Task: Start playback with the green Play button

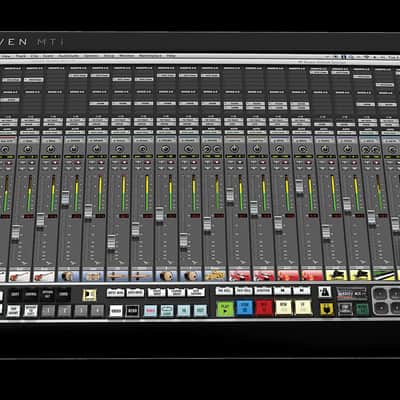Action: pyautogui.click(x=225, y=309)
